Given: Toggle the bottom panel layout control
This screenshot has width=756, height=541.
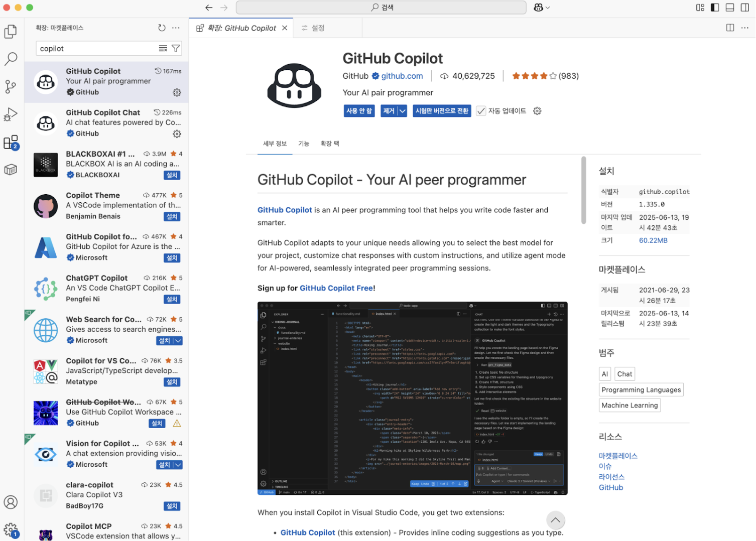Looking at the screenshot, I should [729, 8].
